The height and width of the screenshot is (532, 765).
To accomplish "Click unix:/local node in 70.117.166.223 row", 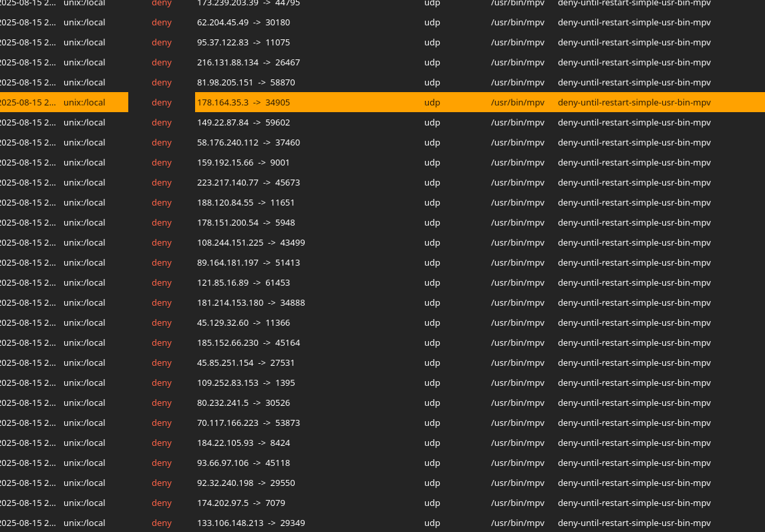I will [x=84, y=423].
